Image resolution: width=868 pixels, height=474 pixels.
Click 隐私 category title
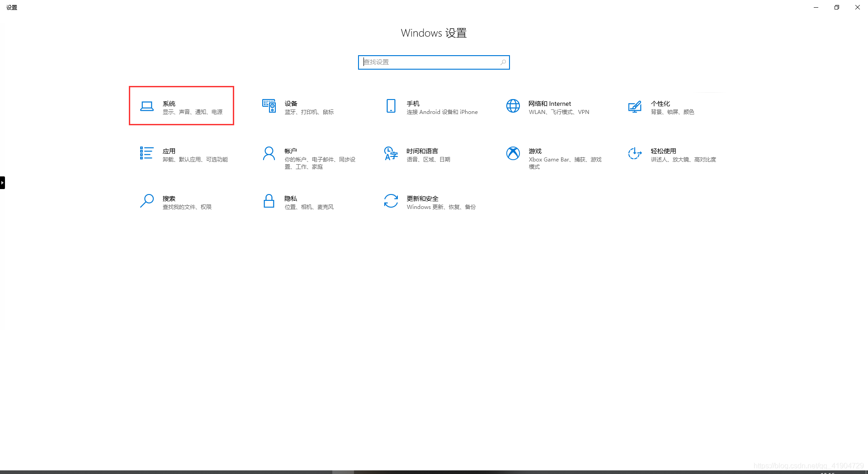point(291,199)
